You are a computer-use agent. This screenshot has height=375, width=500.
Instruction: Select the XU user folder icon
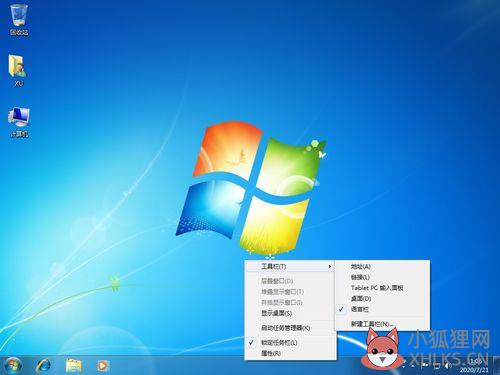18,70
